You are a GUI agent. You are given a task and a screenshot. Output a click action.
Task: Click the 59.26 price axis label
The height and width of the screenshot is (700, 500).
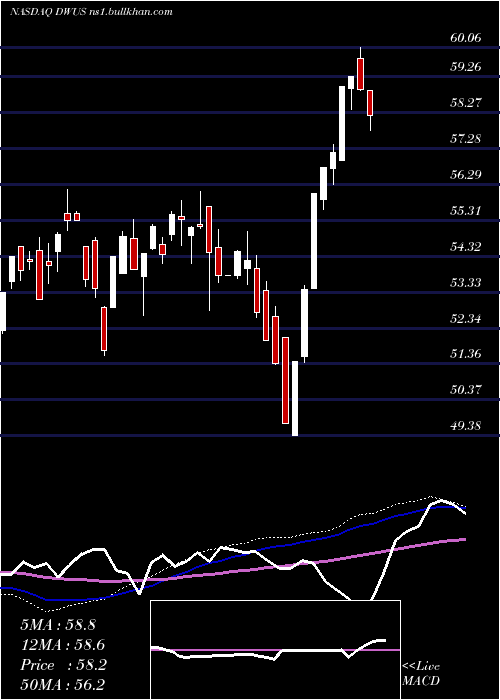point(466,67)
